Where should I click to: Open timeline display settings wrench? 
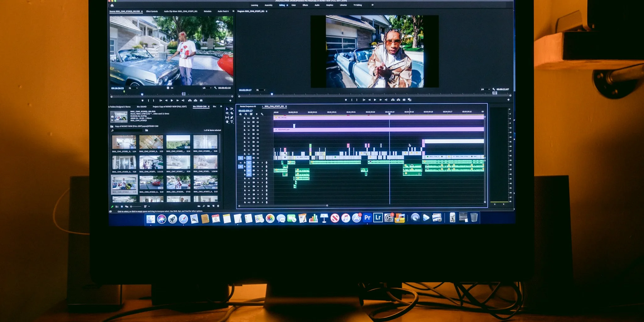coord(262,114)
